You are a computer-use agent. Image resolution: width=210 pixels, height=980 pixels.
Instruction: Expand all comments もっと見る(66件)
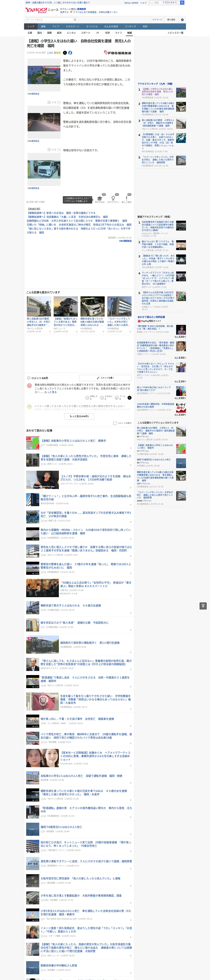(79, 416)
